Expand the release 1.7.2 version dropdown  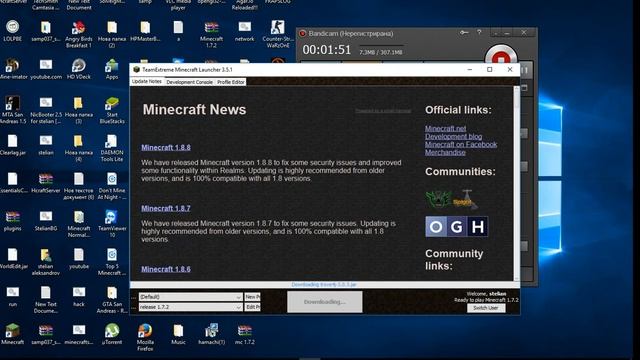[x=191, y=307]
